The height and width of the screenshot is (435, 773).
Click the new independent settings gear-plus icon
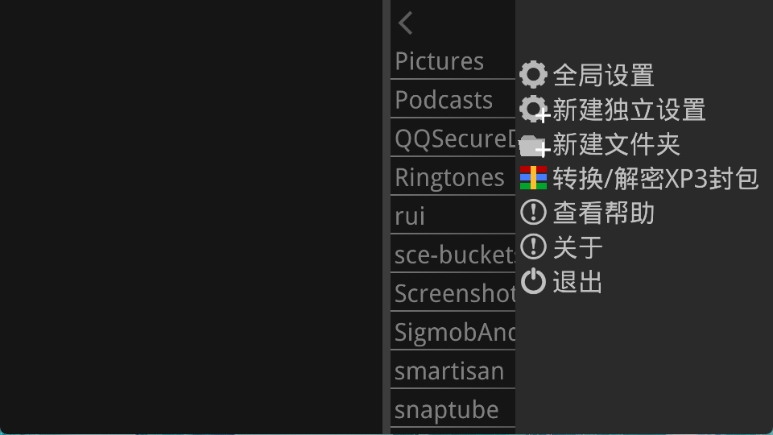535,110
